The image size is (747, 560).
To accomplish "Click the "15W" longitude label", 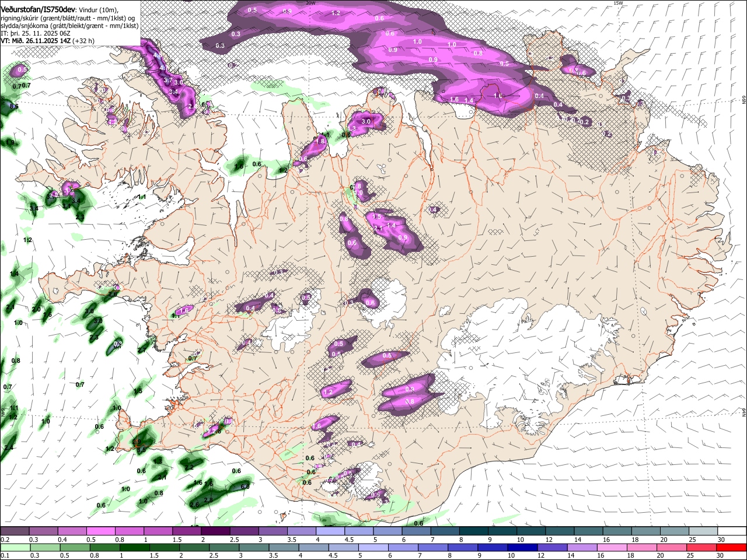I will 619,3.
